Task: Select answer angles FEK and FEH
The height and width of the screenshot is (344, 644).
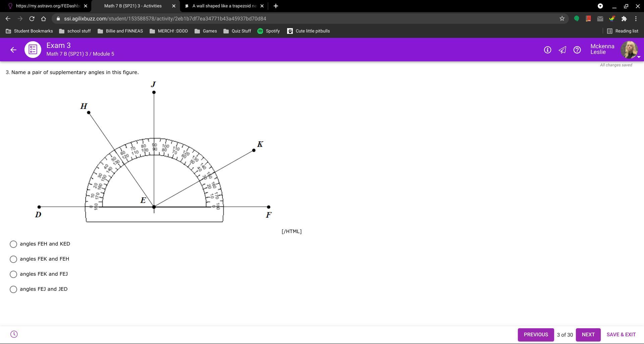Action: (x=13, y=259)
